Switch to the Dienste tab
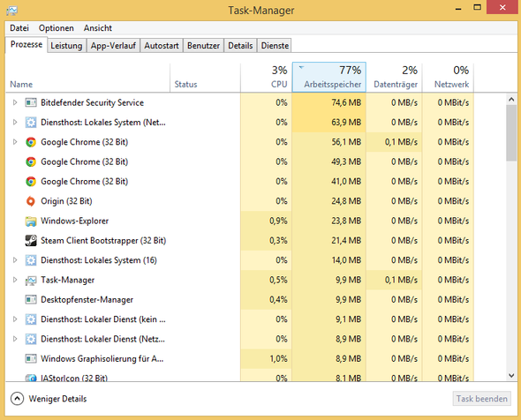This screenshot has width=521, height=420. (275, 46)
